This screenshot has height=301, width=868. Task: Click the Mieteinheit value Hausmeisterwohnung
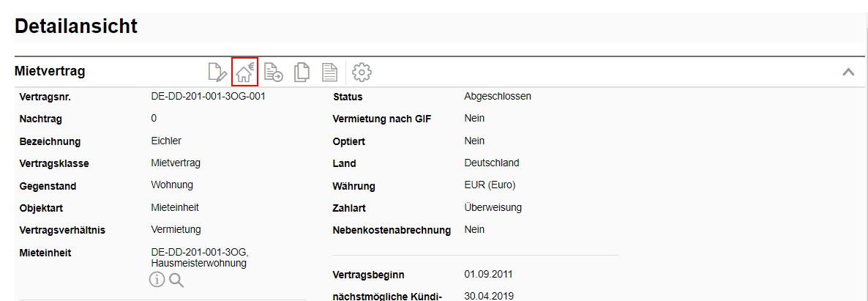tap(198, 263)
